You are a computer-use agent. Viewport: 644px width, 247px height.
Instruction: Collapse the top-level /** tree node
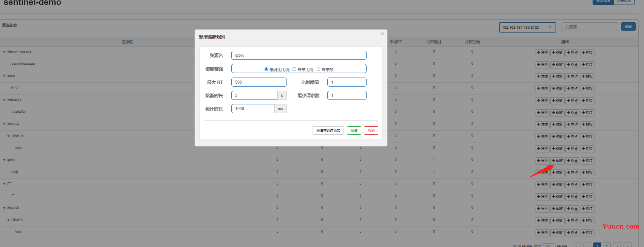point(5,184)
